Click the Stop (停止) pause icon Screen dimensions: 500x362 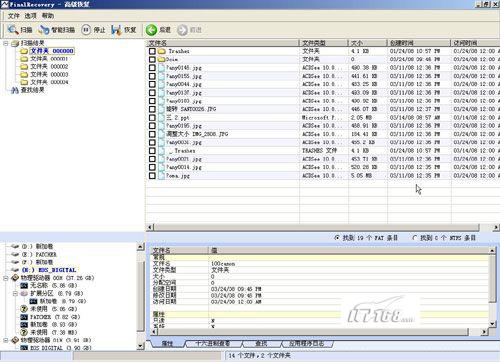[x=86, y=30]
